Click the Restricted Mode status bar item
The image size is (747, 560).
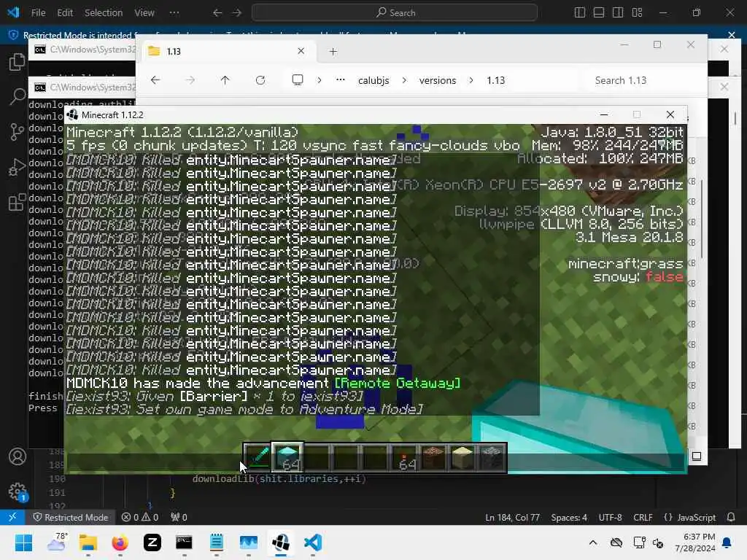coord(71,517)
